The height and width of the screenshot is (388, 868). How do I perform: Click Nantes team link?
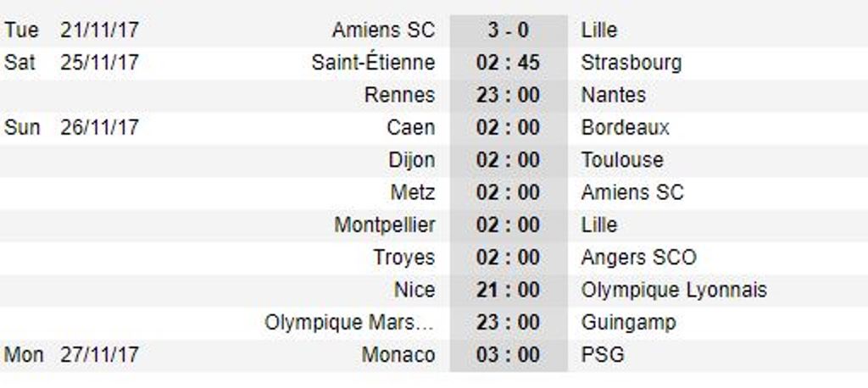[614, 95]
